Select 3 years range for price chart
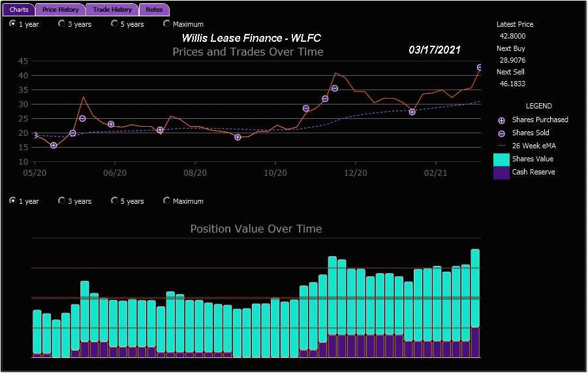Viewport: 588px width, 373px height. [x=62, y=24]
